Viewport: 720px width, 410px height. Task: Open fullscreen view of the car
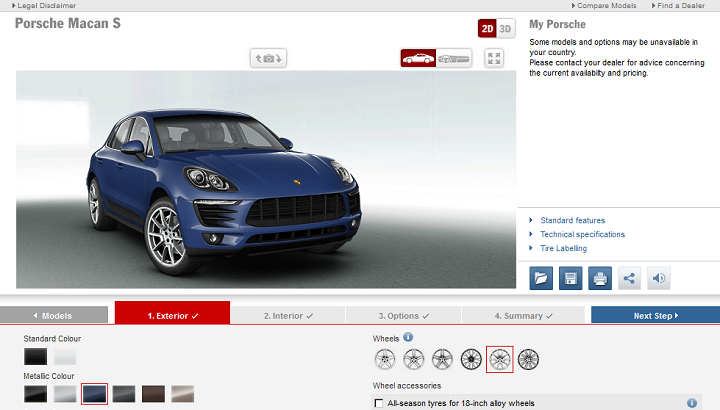pos(494,58)
